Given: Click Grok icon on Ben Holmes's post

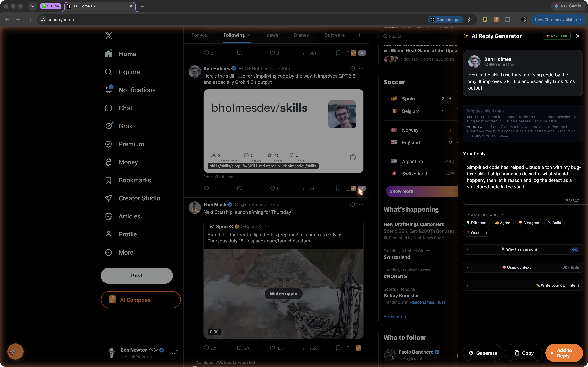Looking at the screenshot, I should point(352,68).
